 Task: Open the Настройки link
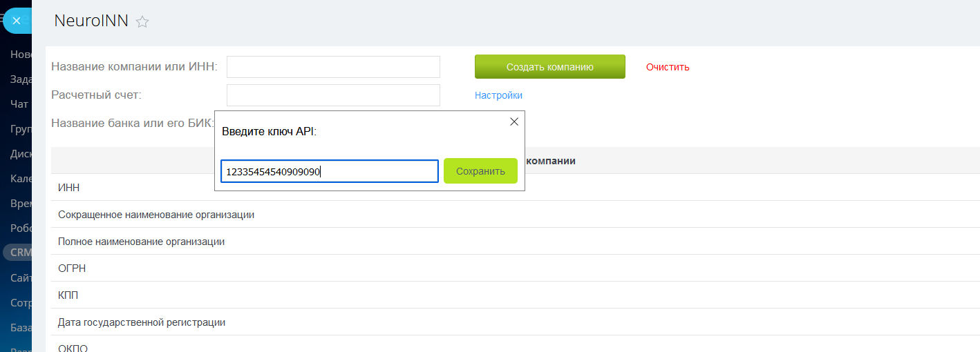click(498, 95)
